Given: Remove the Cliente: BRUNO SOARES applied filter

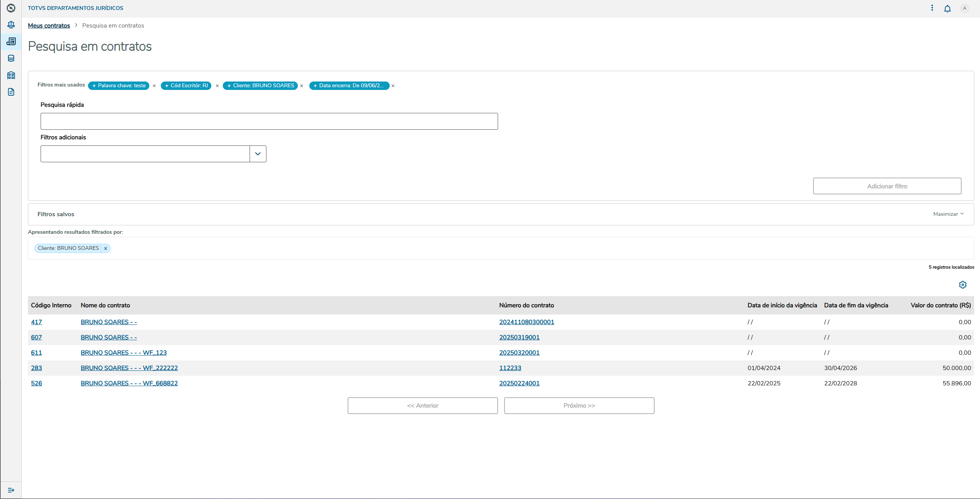Looking at the screenshot, I should point(106,248).
